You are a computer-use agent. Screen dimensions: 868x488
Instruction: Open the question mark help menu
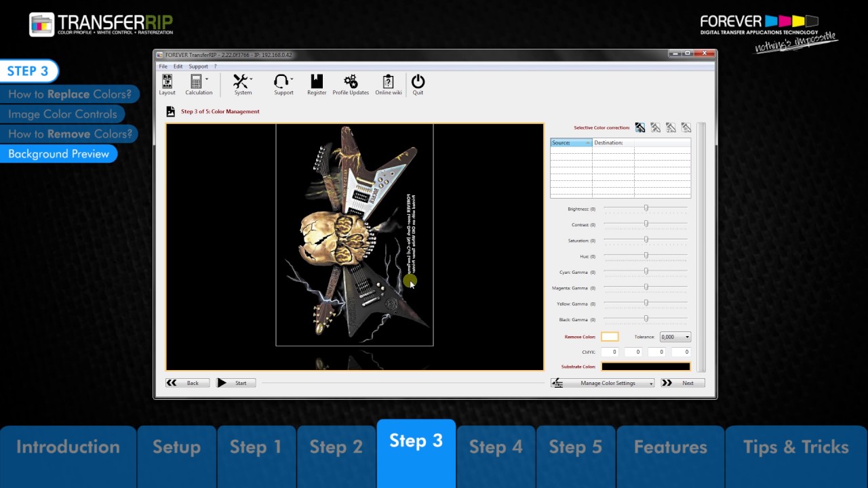coord(215,66)
